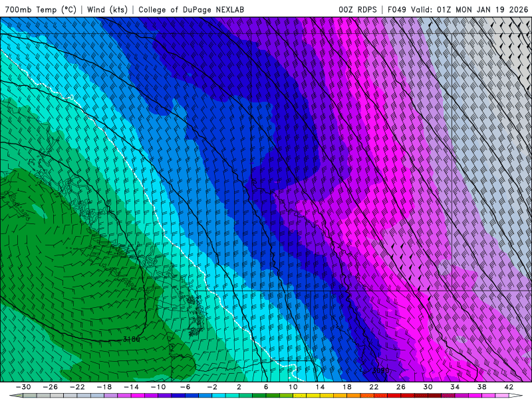Click the "700mb Temp (°C)" title text

[x=41, y=9]
